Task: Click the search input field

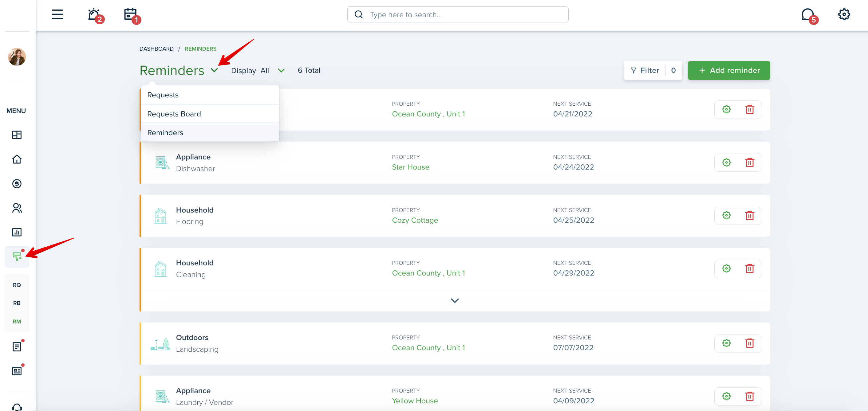Action: point(458,14)
